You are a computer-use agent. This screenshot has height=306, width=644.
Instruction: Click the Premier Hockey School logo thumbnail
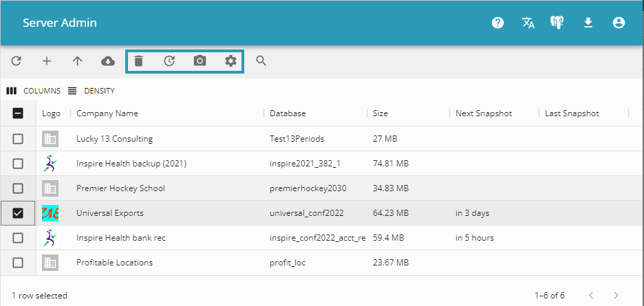tap(50, 188)
